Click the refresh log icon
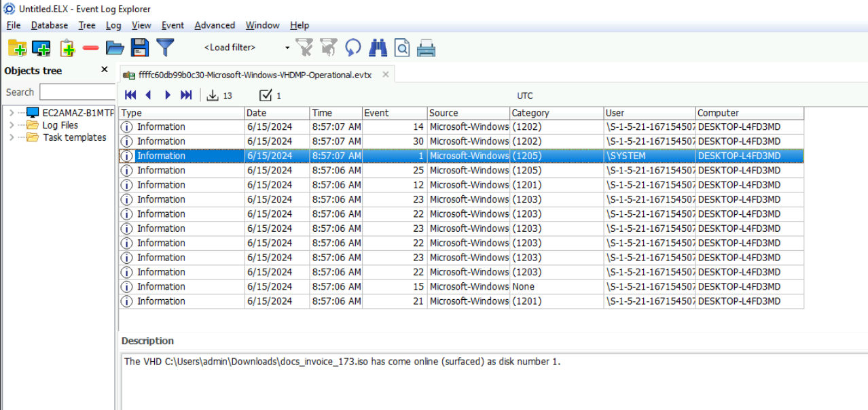Screen dimensions: 868x410 click(352, 48)
